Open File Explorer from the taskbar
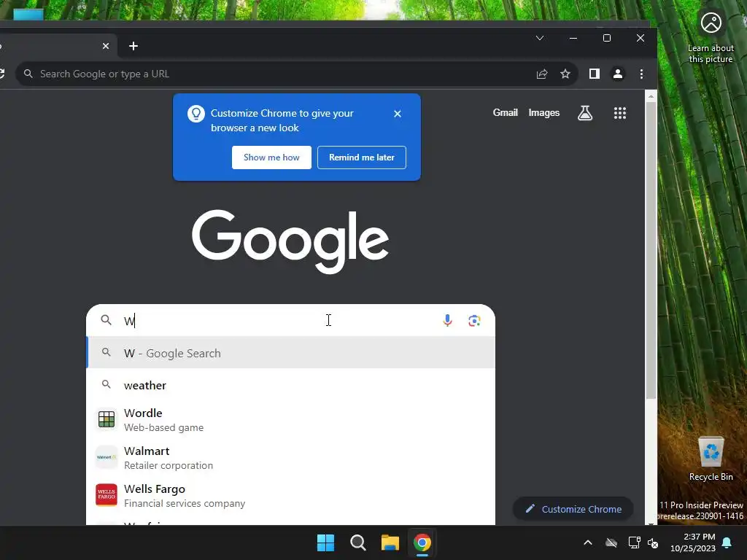 pyautogui.click(x=390, y=542)
